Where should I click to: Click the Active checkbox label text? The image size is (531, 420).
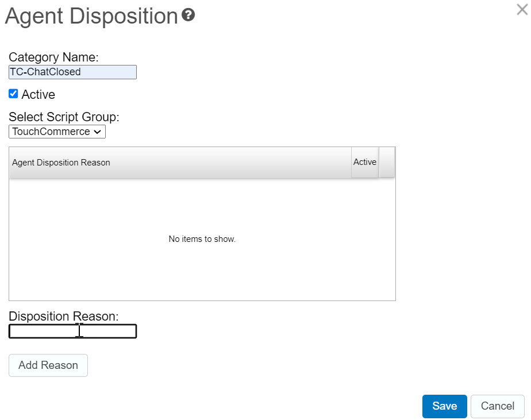(38, 94)
